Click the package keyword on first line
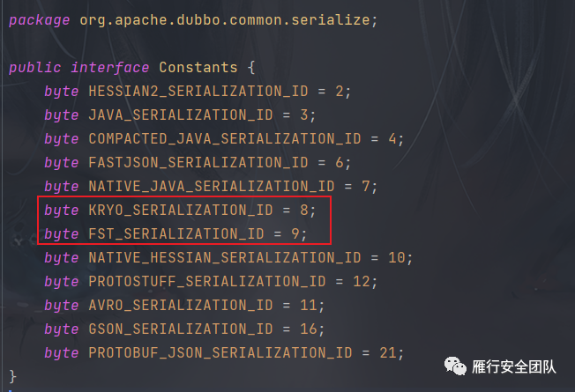The image size is (575, 392). (x=39, y=20)
